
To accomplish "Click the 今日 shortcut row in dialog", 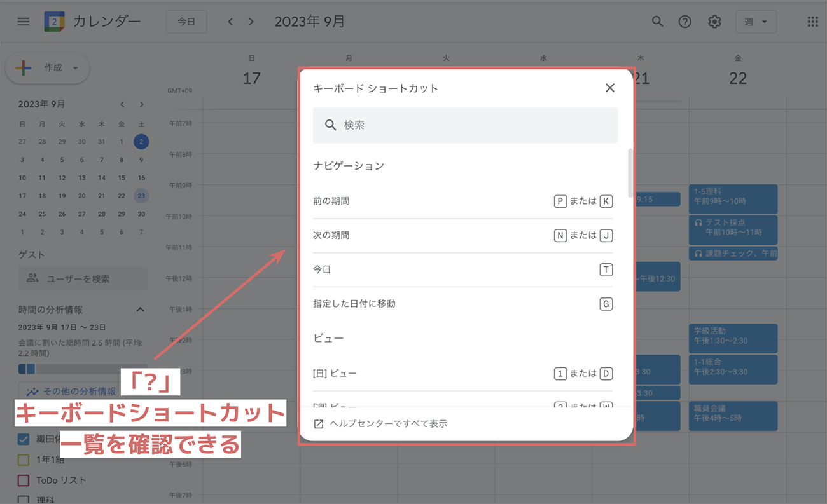I will pos(462,270).
